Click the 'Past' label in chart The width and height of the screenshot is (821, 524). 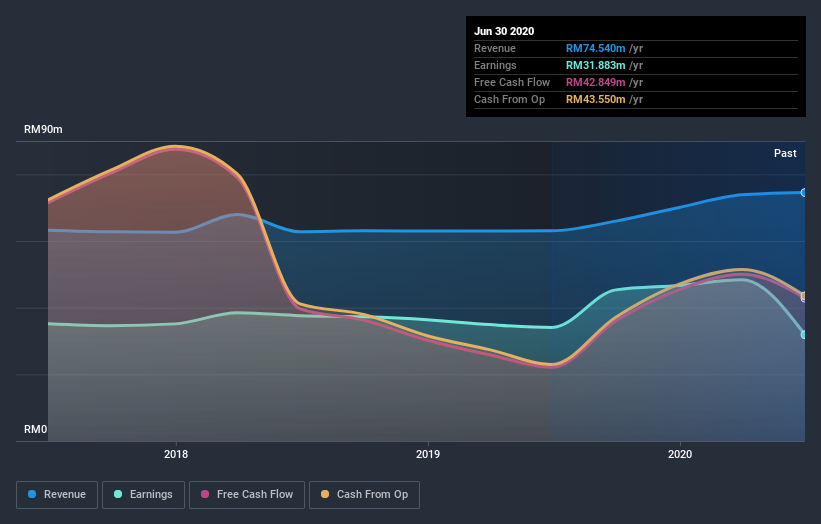click(785, 153)
